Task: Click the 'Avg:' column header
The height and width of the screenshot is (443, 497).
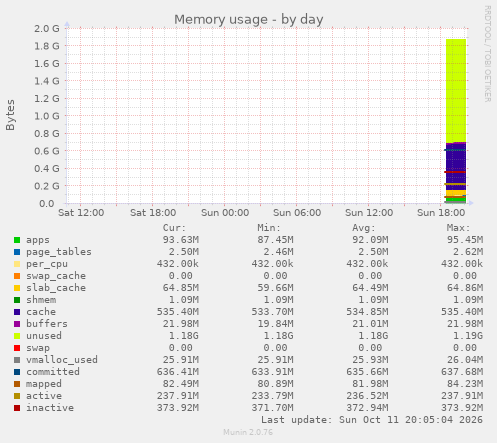Action: coord(364,228)
